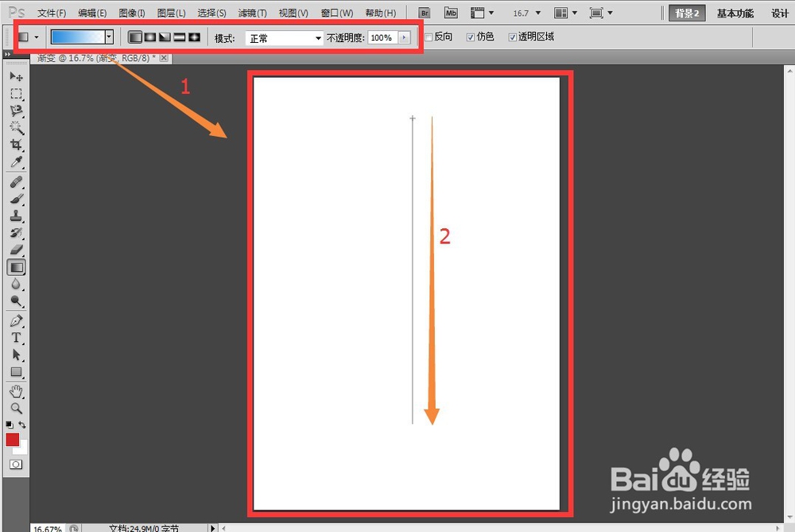Open the 滤镜(T) menu
The image size is (795, 532).
[x=253, y=14]
